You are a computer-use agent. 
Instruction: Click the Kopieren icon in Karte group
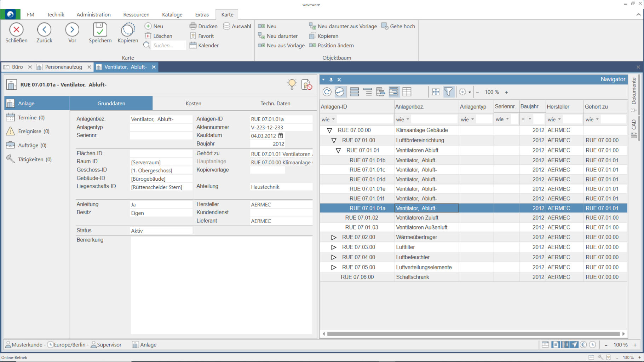click(128, 30)
